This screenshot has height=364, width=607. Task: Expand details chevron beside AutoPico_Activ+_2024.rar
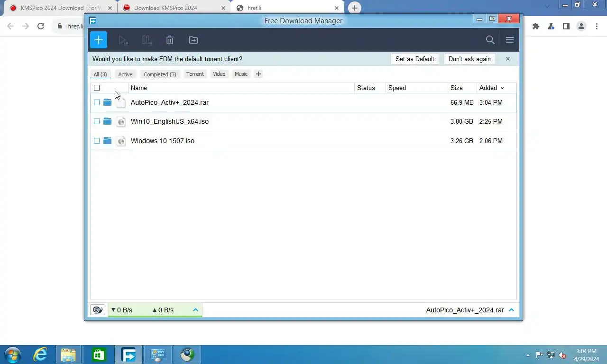(511, 310)
